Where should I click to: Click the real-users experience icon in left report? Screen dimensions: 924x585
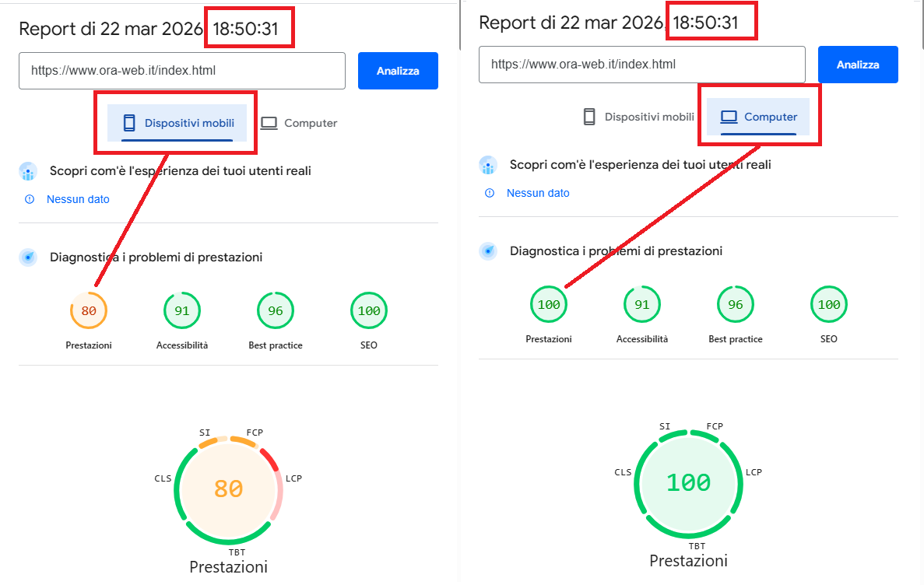(29, 171)
